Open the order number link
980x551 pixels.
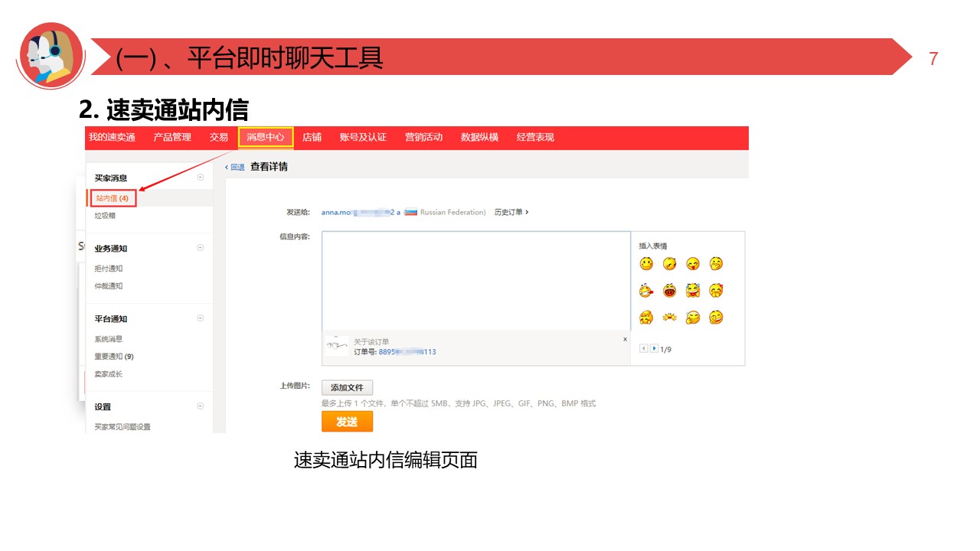click(x=407, y=352)
